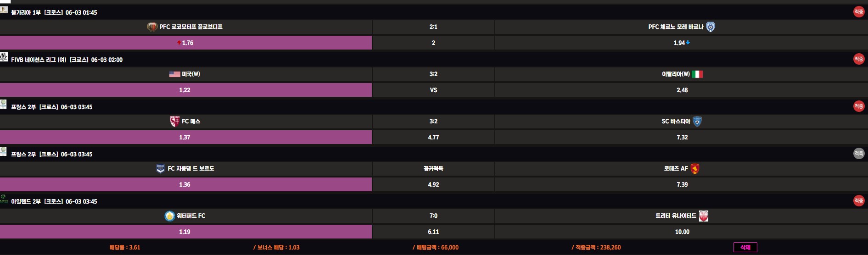868x255 pixels.
Task: Click the 로데즈 AF club crest
Action: pyautogui.click(x=695, y=169)
